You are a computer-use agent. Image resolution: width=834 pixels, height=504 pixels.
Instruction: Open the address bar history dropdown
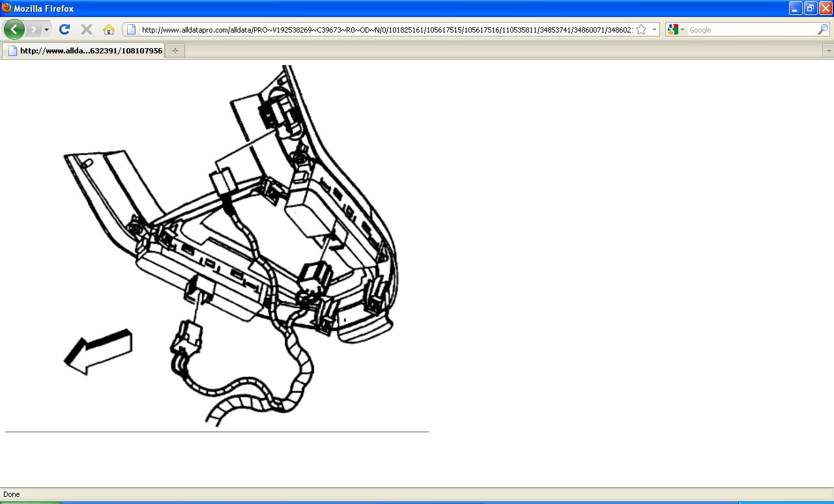click(x=654, y=29)
